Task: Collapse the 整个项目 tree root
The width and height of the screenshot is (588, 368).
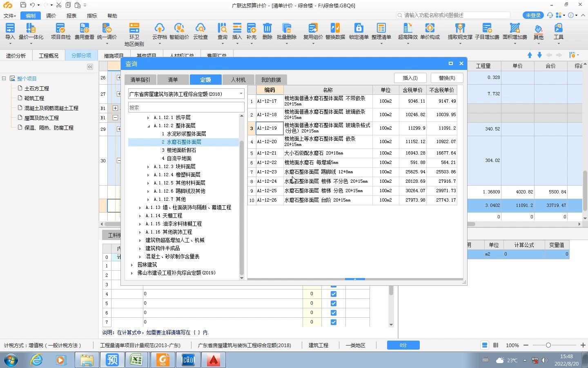Action: pyautogui.click(x=4, y=79)
